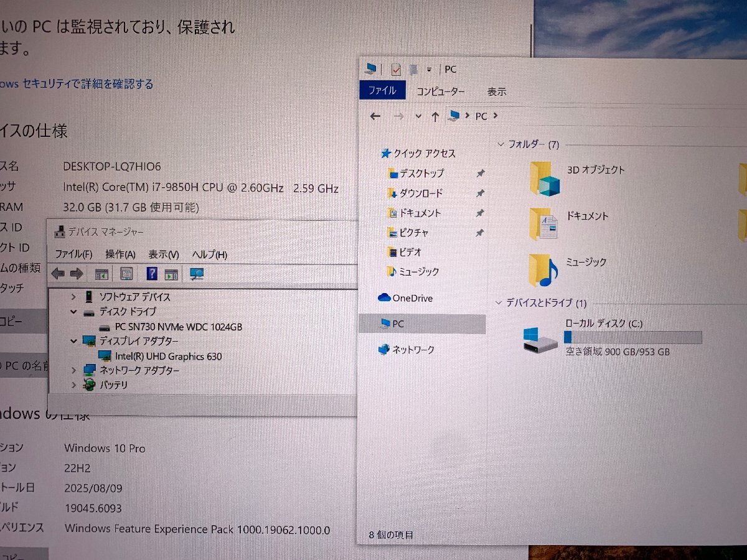Image resolution: width=747 pixels, height=560 pixels.
Task: Select ネットワーク in navigation pane
Action: pyautogui.click(x=406, y=350)
